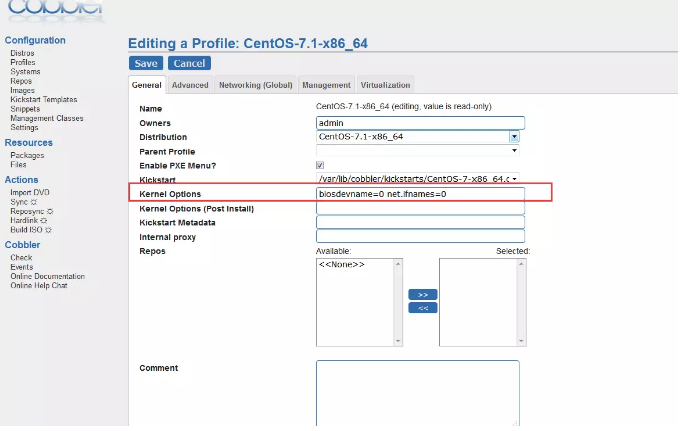Click the Kickstart Metadata field

420,222
